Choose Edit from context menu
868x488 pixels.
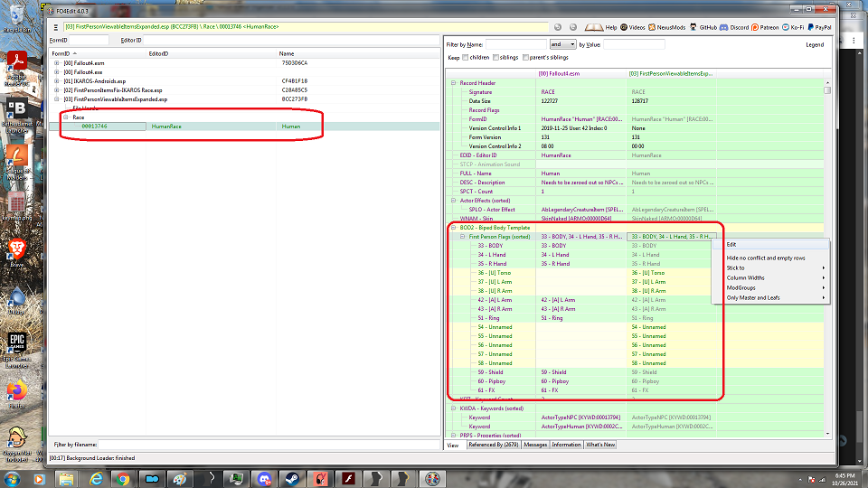[x=770, y=245]
